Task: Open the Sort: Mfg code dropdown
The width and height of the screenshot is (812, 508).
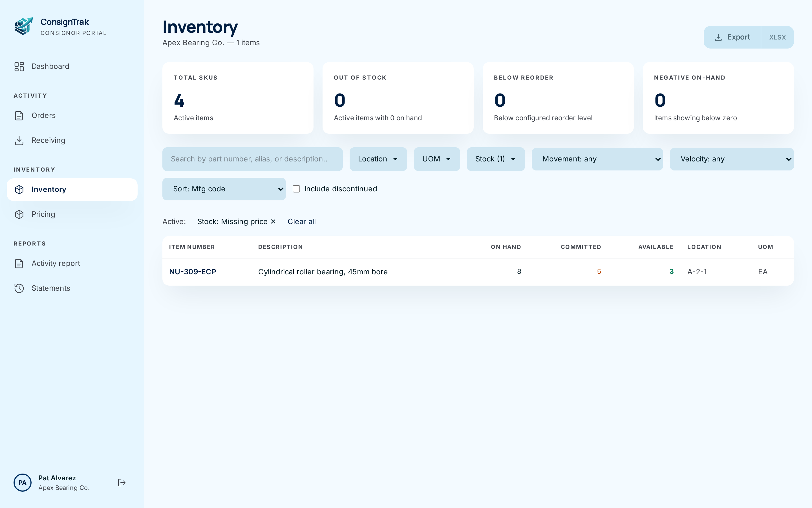Action: coord(224,189)
